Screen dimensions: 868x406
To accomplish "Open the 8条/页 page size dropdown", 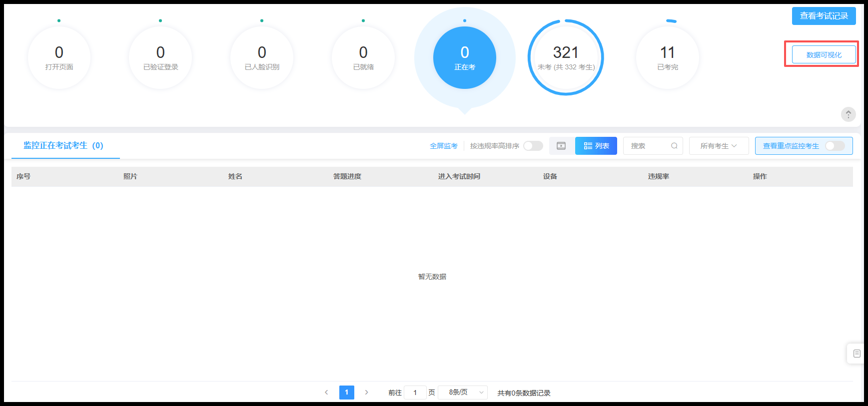I will (x=463, y=393).
